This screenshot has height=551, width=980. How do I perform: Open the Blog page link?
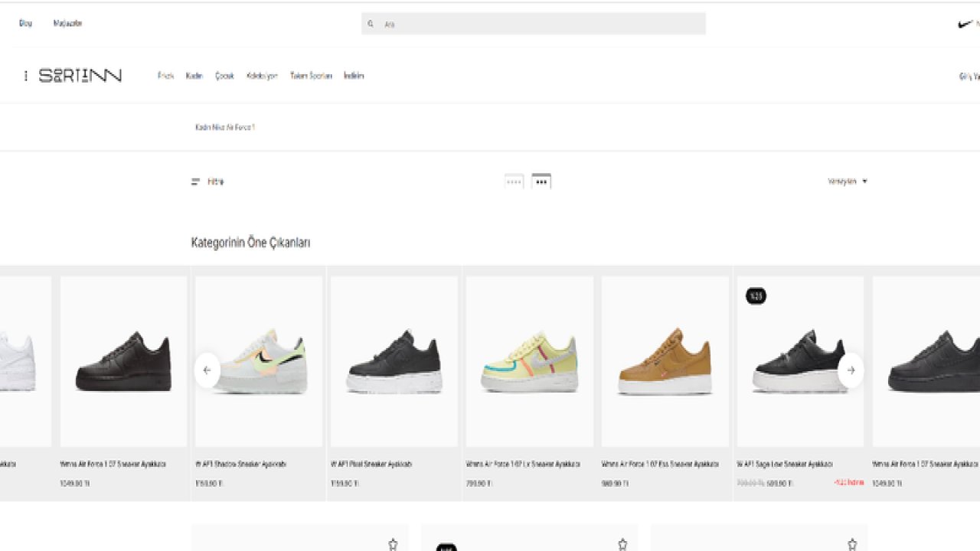tap(25, 24)
